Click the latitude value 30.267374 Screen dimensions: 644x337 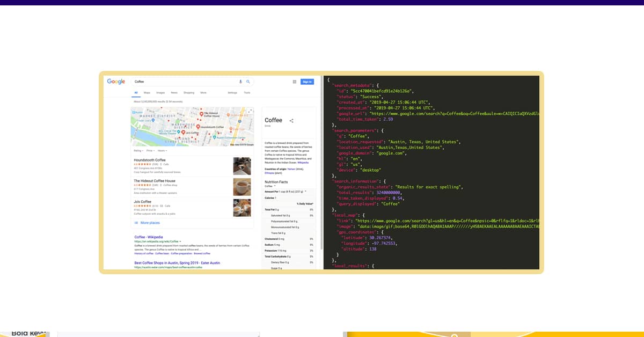click(380, 238)
